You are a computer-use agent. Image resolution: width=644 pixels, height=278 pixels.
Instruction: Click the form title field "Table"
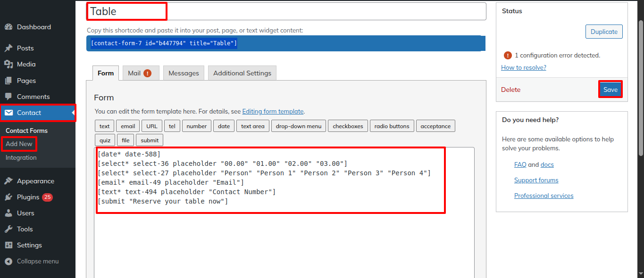click(x=286, y=11)
